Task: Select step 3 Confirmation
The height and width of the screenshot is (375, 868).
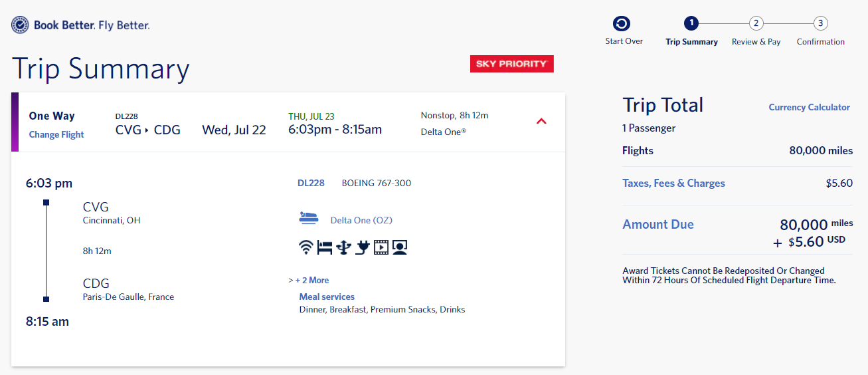Action: point(821,24)
